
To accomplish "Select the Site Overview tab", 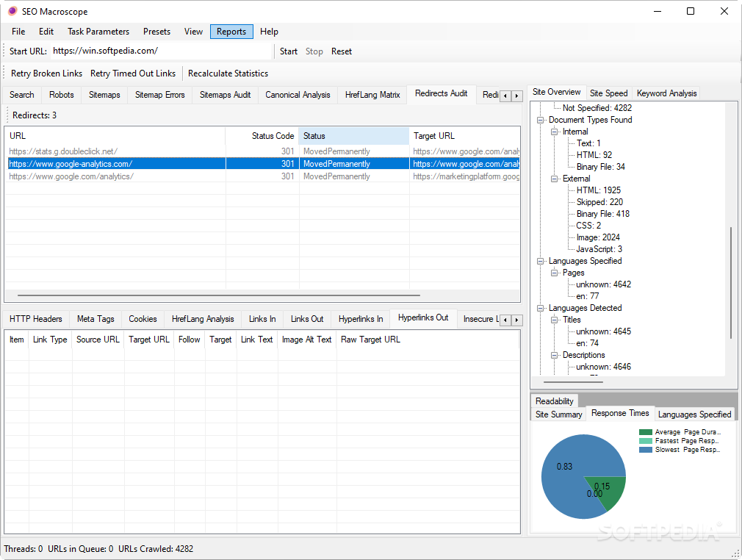I will point(557,93).
